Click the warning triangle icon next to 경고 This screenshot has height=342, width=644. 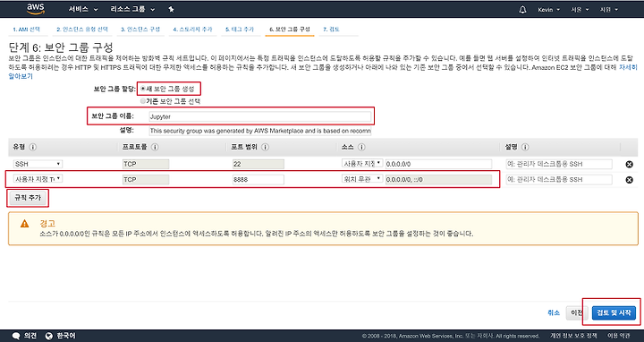[25, 224]
